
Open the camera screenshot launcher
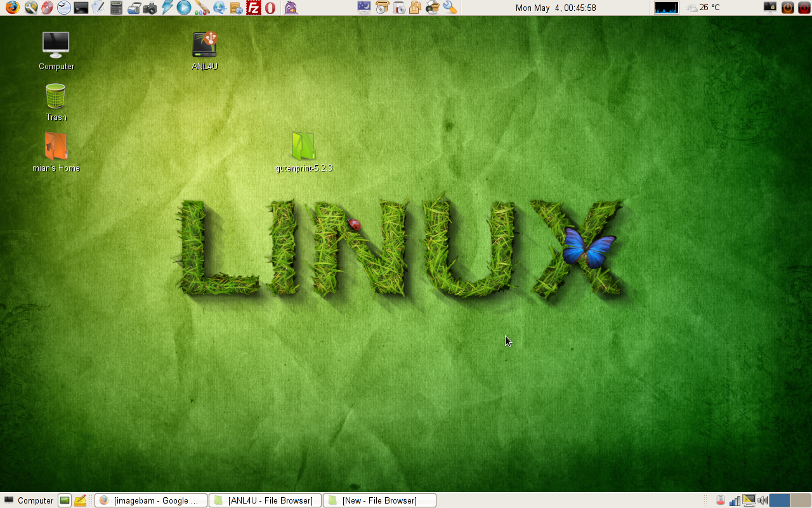(150, 8)
